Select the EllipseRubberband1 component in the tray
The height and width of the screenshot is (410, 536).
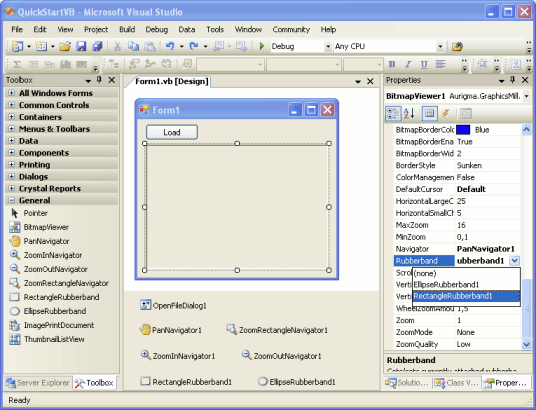[296, 382]
